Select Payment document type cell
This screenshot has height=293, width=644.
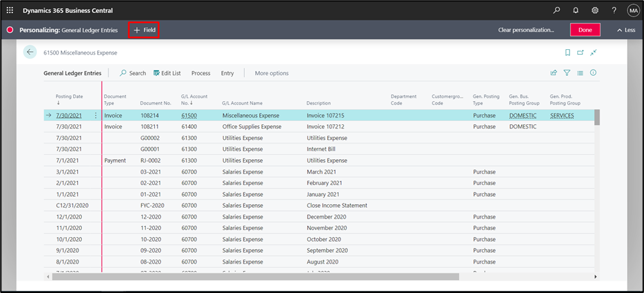(115, 161)
